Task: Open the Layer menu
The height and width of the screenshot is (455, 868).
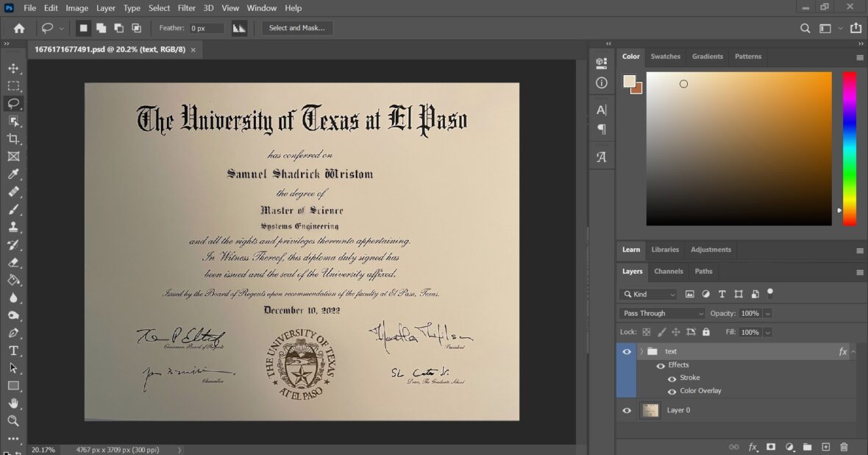Action: (x=105, y=8)
